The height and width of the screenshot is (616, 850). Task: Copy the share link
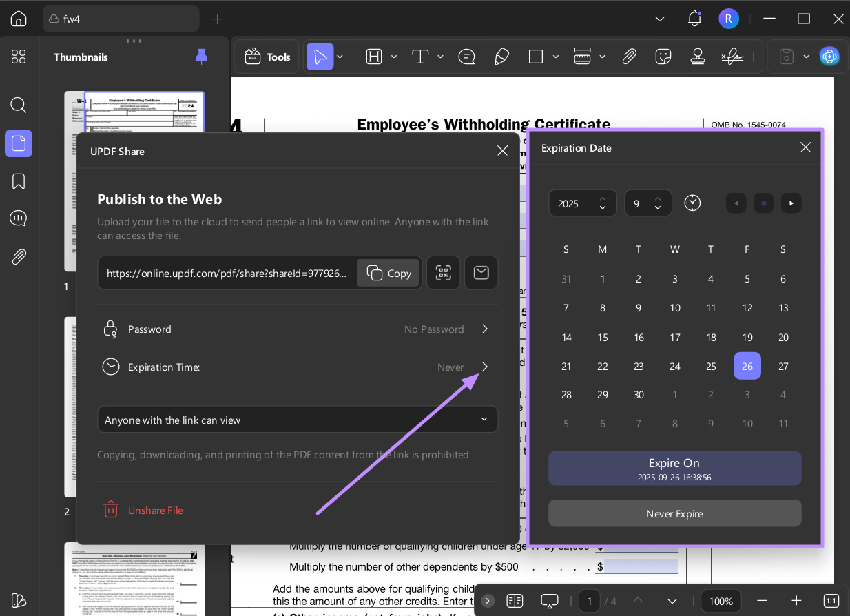(x=388, y=273)
